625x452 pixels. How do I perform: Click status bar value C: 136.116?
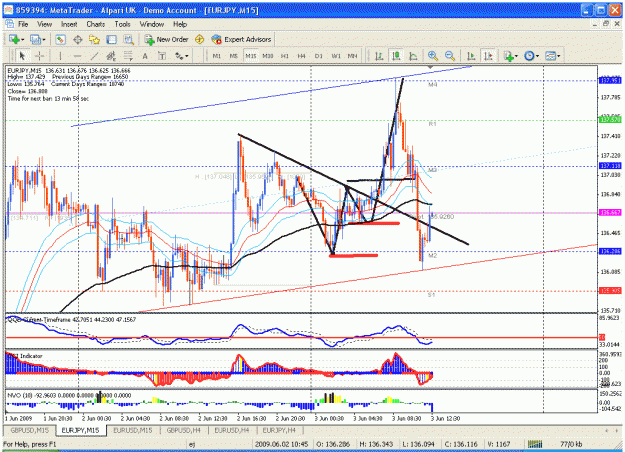pyautogui.click(x=461, y=444)
